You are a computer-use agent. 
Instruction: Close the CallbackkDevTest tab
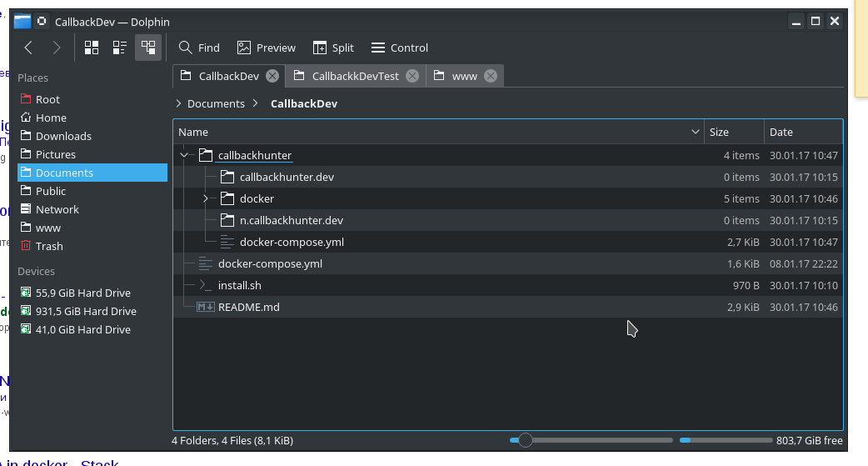pos(412,76)
